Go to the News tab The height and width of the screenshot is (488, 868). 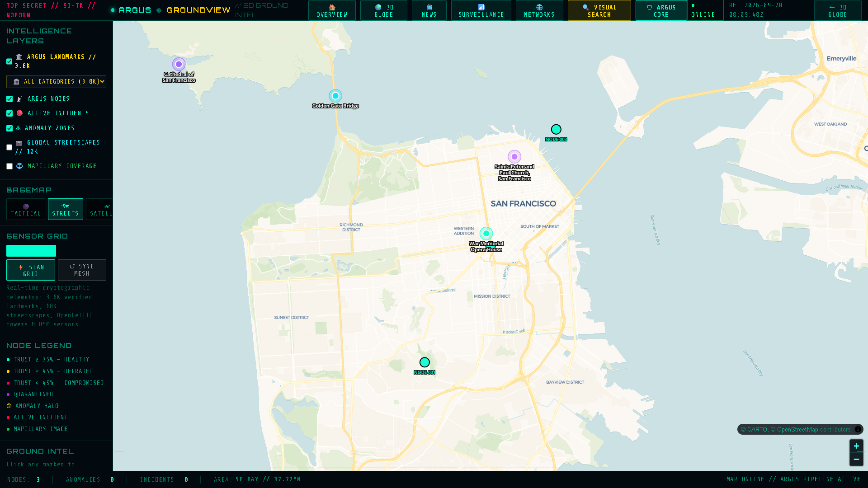[x=429, y=10]
